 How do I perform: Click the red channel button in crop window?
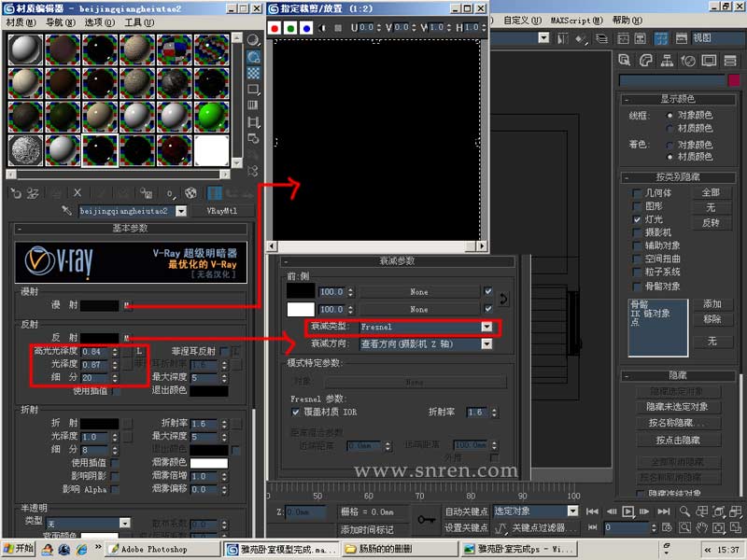pyautogui.click(x=275, y=28)
